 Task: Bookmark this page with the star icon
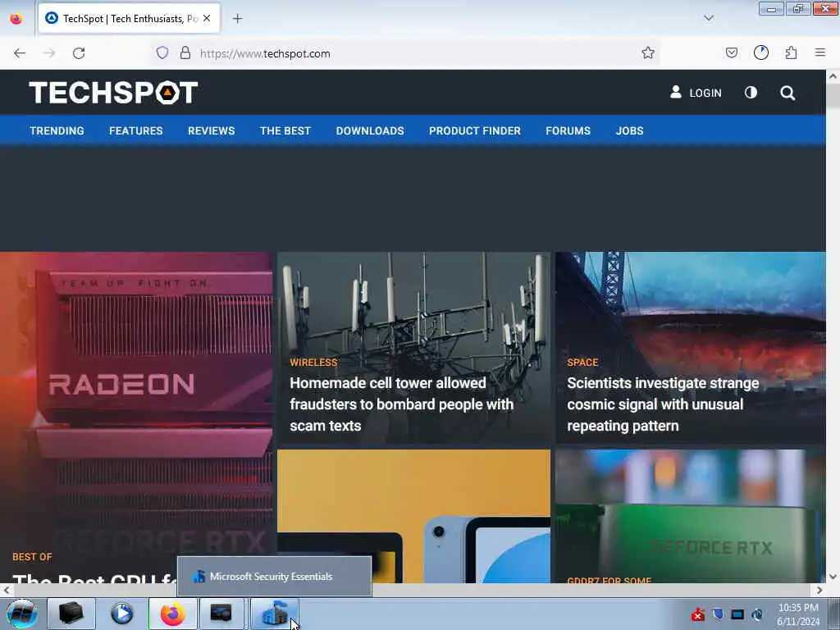(648, 52)
